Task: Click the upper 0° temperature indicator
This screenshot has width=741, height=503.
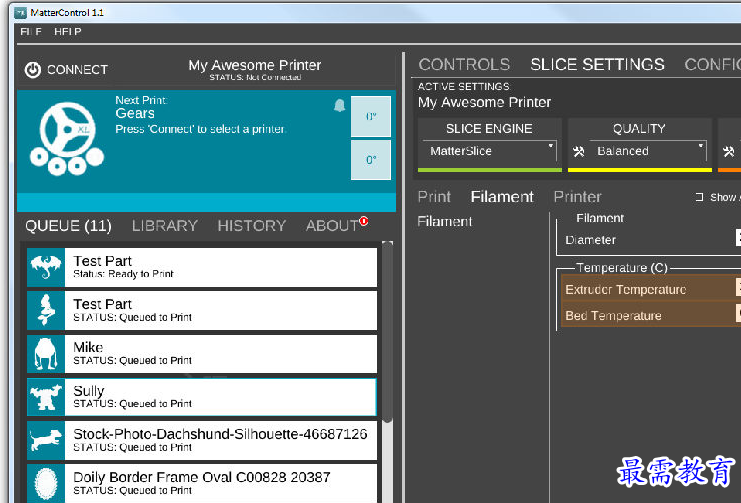Action: pos(371,116)
